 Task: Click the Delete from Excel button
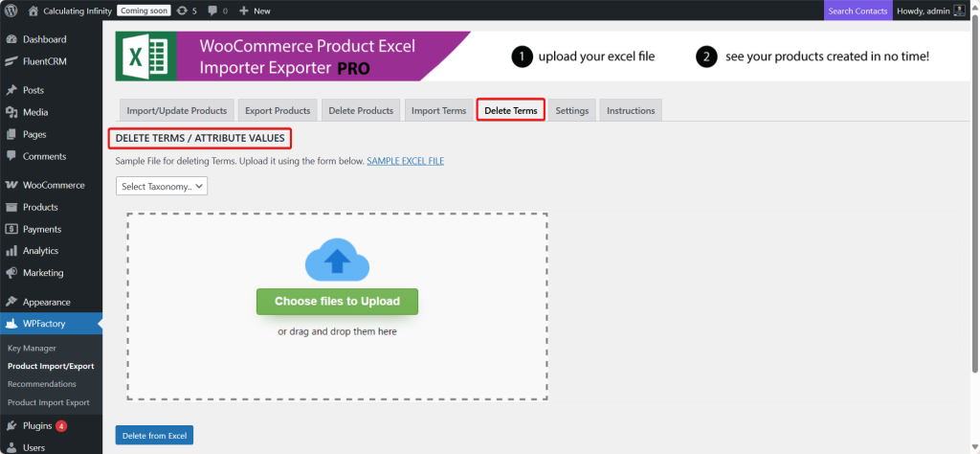pos(154,436)
